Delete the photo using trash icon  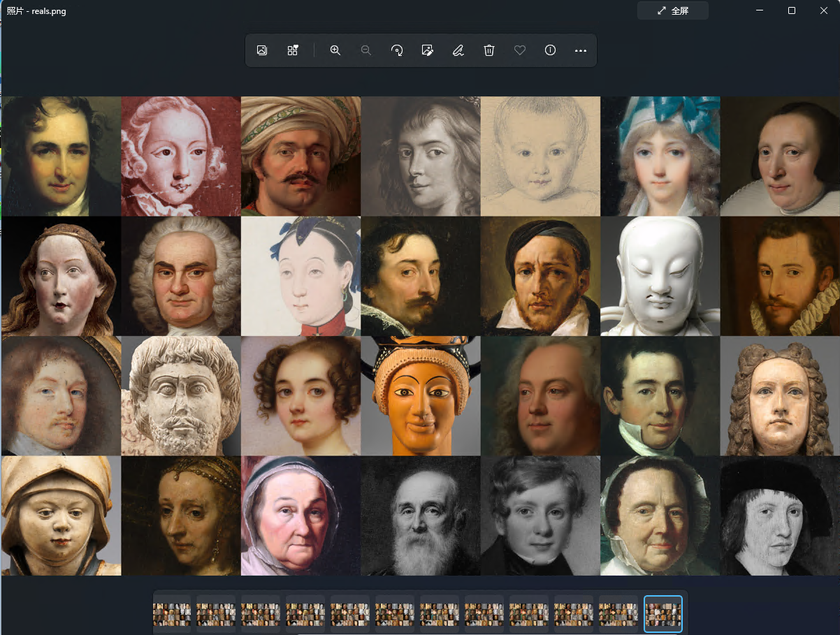point(489,50)
